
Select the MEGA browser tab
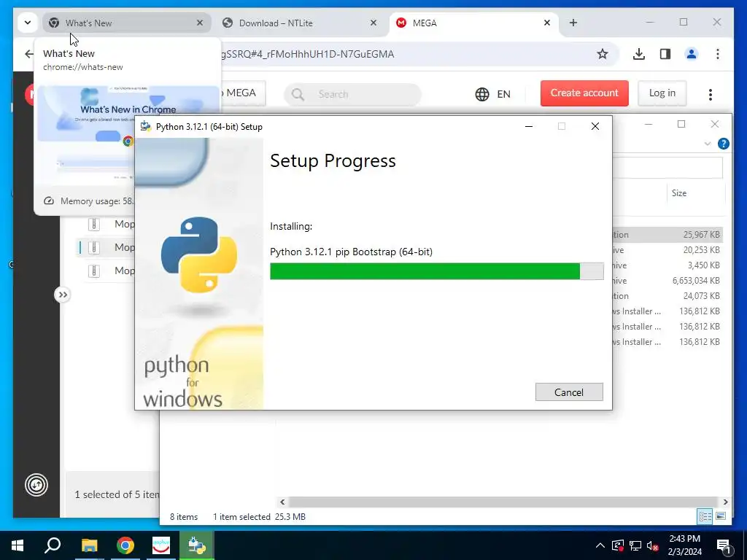[474, 23]
